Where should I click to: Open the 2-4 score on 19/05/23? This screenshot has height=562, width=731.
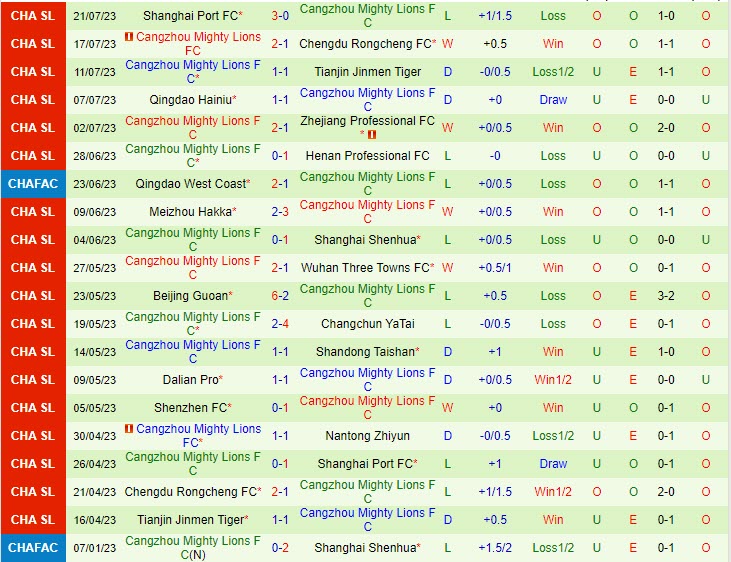click(280, 324)
